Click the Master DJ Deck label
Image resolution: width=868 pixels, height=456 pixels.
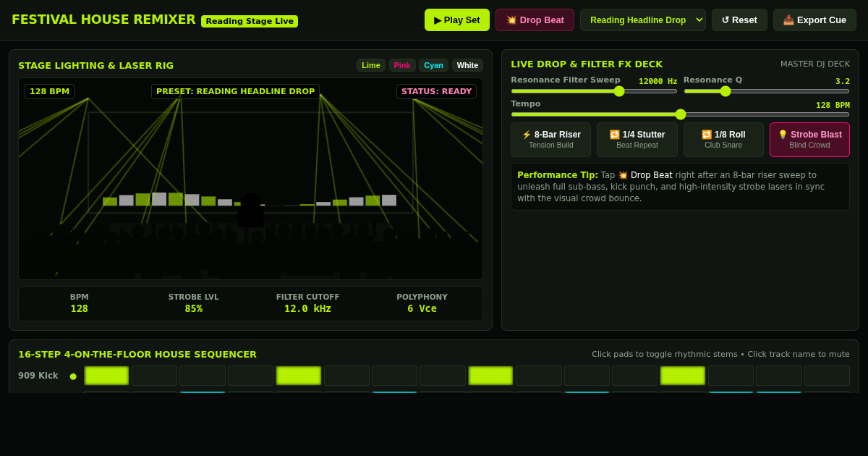click(x=815, y=64)
